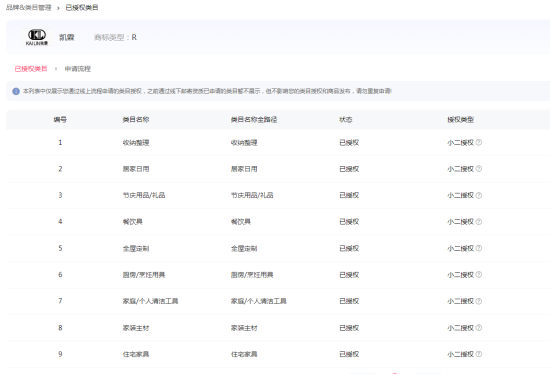
Task: Click 家庭/个人清洁工具 in the 类目名称全路径 column
Action: pyautogui.click(x=259, y=301)
